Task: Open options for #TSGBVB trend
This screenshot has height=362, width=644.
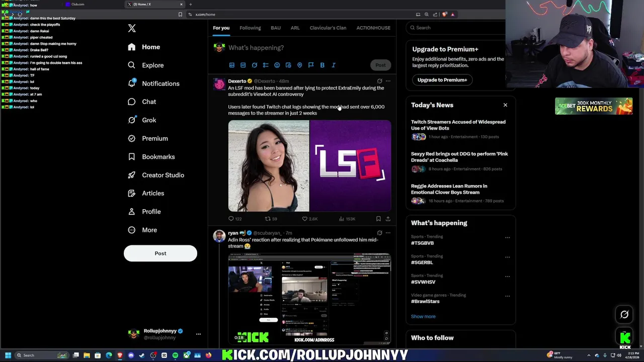Action: pos(507,237)
